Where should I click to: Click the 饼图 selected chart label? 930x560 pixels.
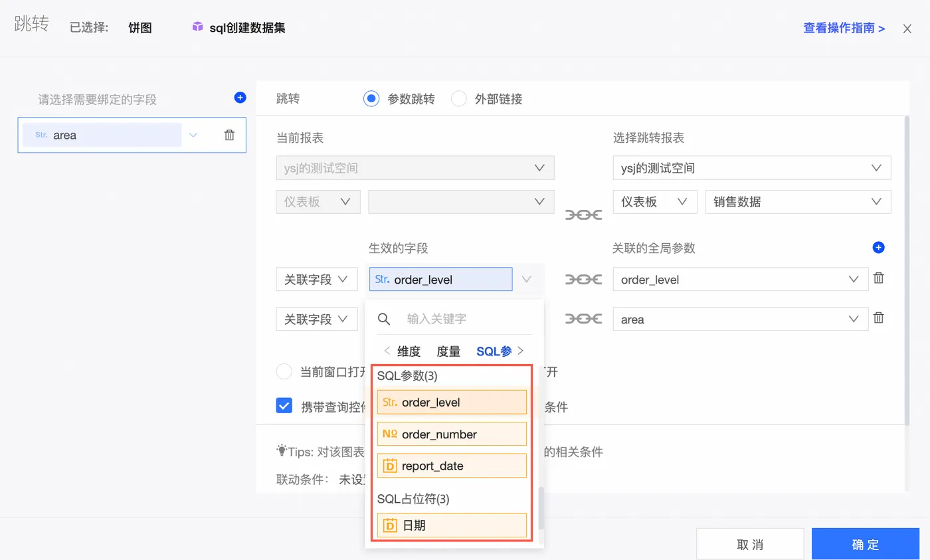[140, 28]
